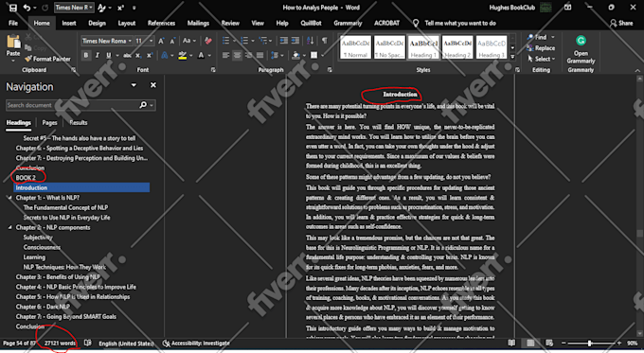Start a bulleted list
This screenshot has height=353, width=644.
coord(226,41)
